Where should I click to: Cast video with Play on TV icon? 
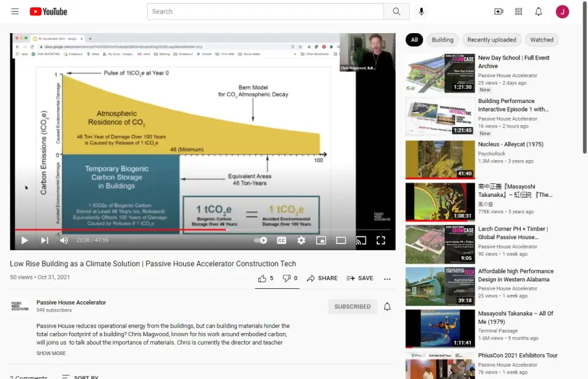pyautogui.click(x=361, y=240)
